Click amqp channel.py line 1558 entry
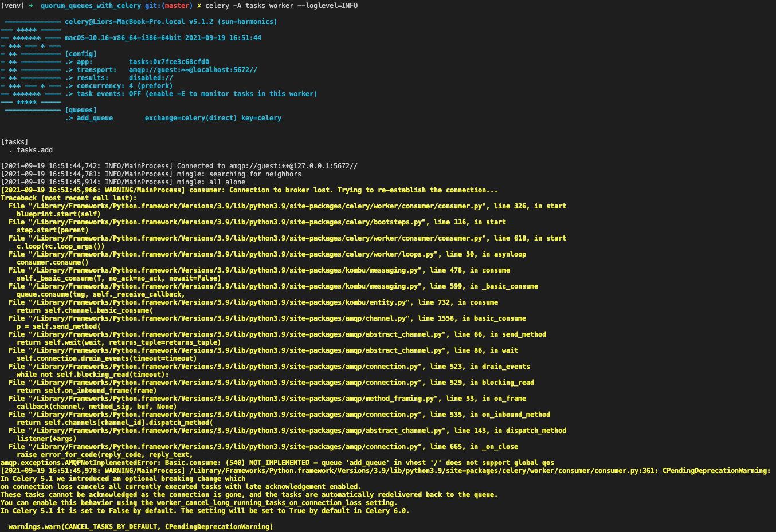The height and width of the screenshot is (532, 776). (267, 318)
